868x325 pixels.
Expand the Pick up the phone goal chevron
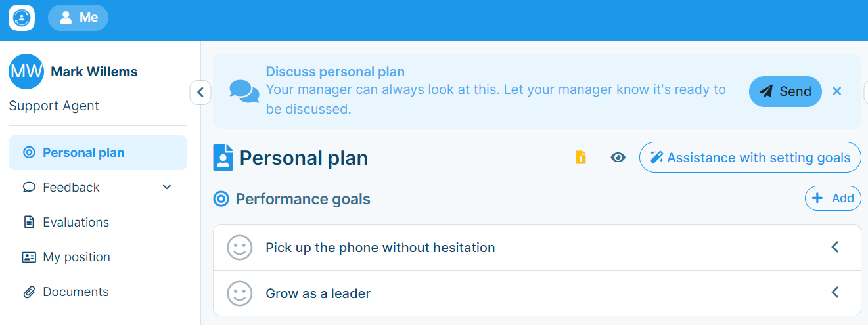point(835,248)
